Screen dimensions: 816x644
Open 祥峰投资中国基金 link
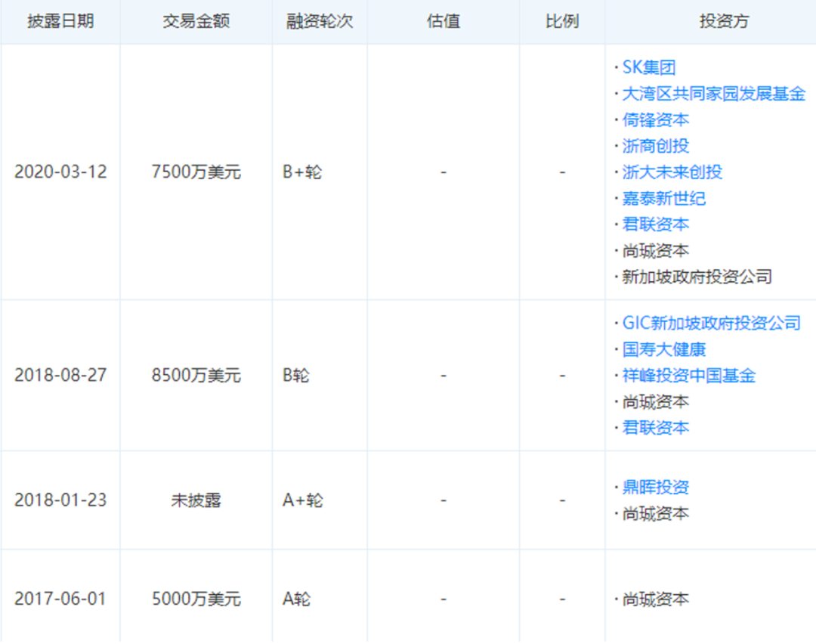tap(688, 376)
